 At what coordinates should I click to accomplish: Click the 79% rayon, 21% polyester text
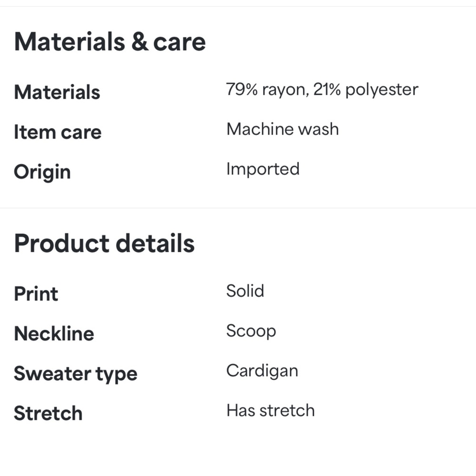click(x=322, y=89)
